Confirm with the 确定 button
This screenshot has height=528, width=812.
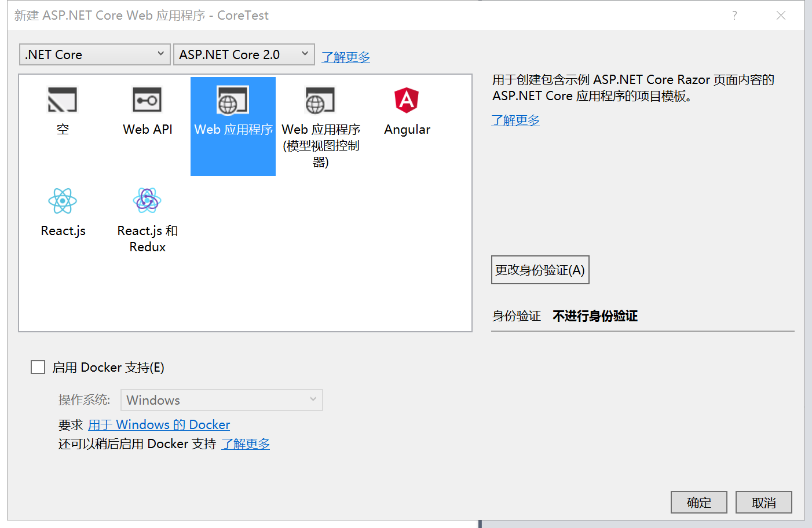coord(699,503)
